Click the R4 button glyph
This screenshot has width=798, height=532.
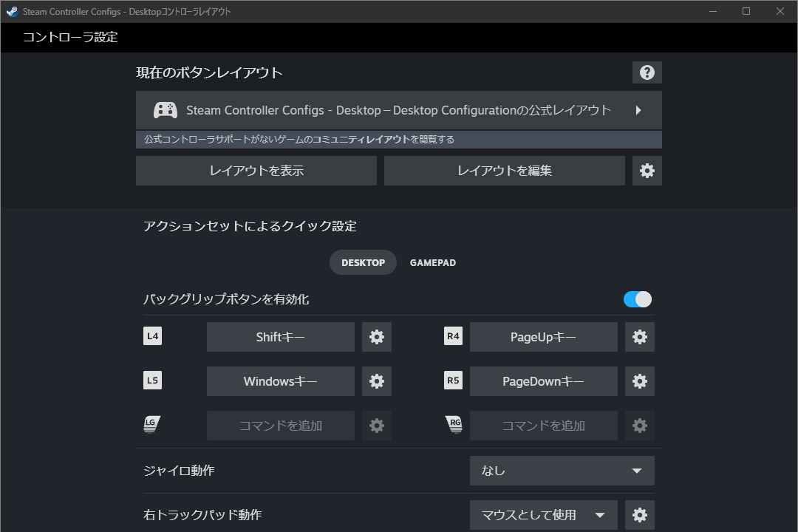point(453,336)
